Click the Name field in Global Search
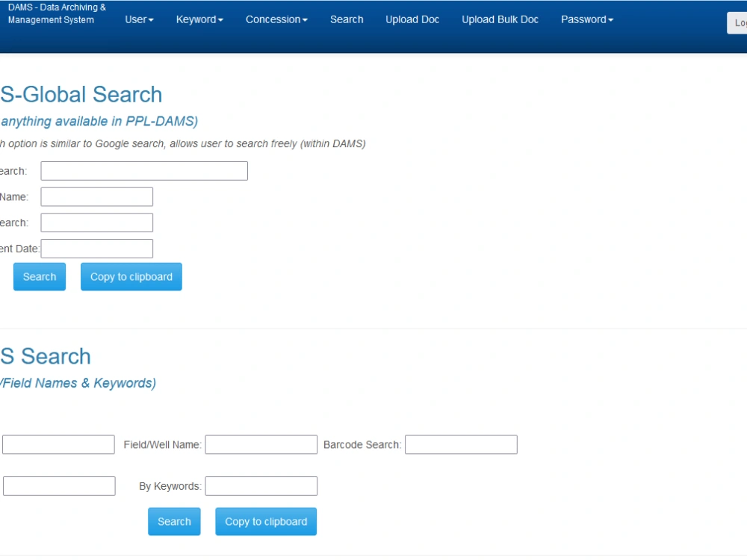This screenshot has width=747, height=560. click(96, 196)
